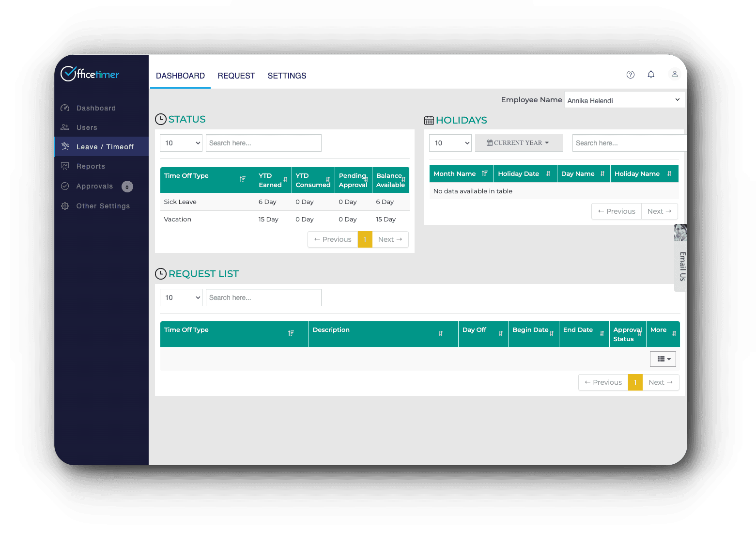The height and width of the screenshot is (534, 756).
Task: Click the Reports sidebar icon
Action: coord(65,166)
